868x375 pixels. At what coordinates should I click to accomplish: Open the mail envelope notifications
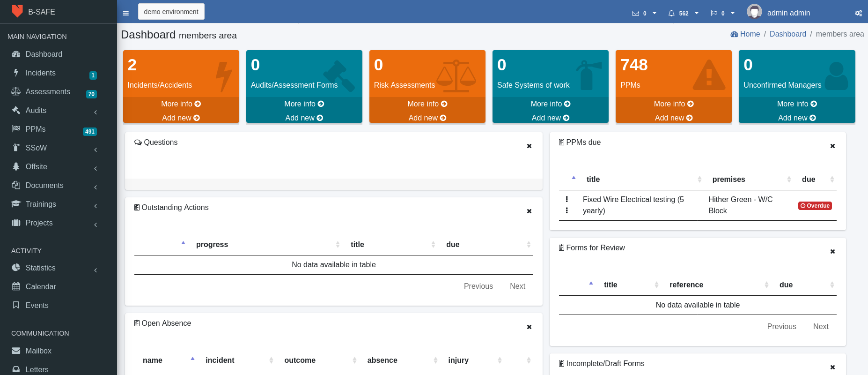(x=636, y=13)
